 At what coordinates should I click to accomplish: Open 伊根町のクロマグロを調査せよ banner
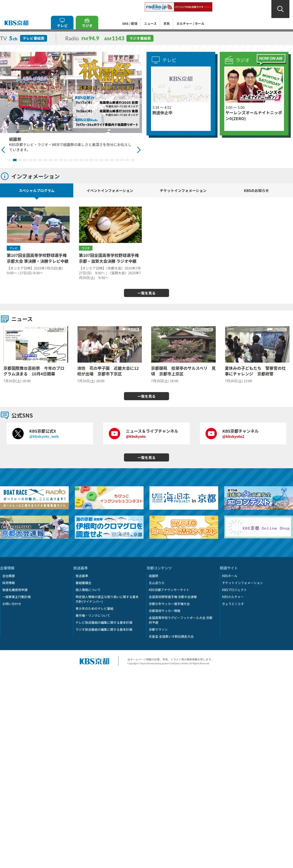pyautogui.click(x=109, y=527)
